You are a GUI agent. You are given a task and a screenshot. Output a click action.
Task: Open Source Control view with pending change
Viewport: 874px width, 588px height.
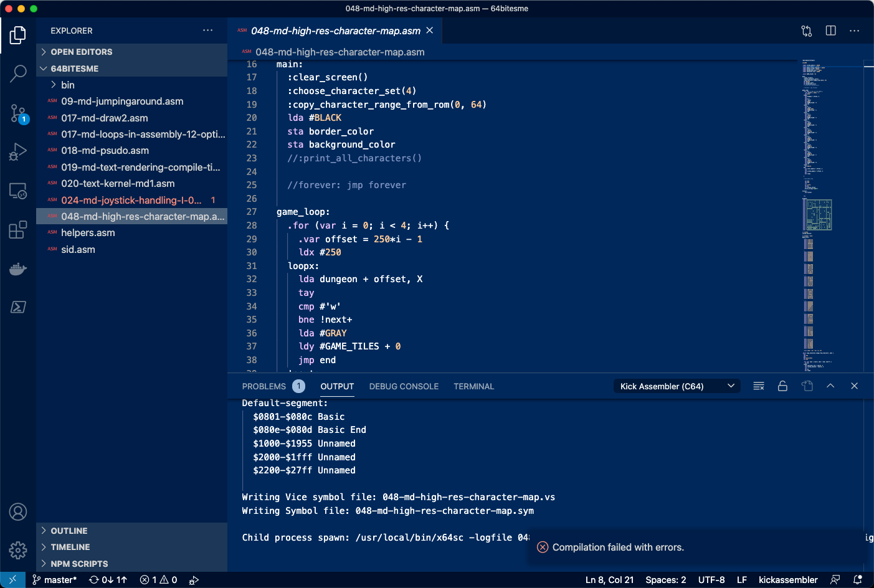coord(18,113)
